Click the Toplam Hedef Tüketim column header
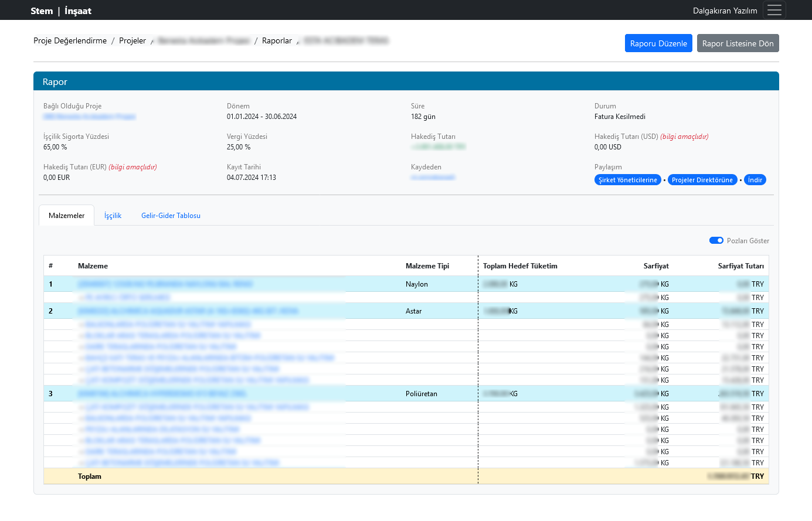The width and height of the screenshot is (812, 521). (520, 266)
